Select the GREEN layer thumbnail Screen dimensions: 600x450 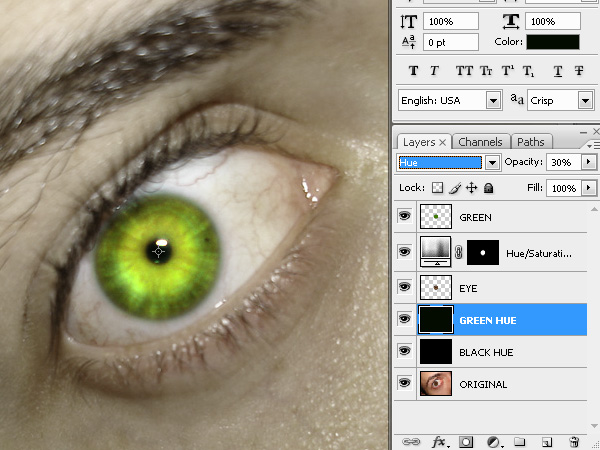click(x=436, y=217)
